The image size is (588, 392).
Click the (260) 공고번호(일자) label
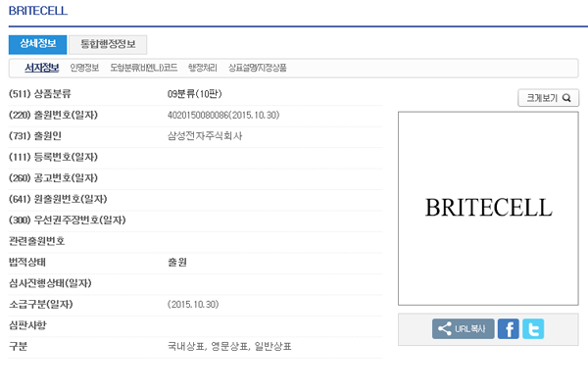coord(53,177)
